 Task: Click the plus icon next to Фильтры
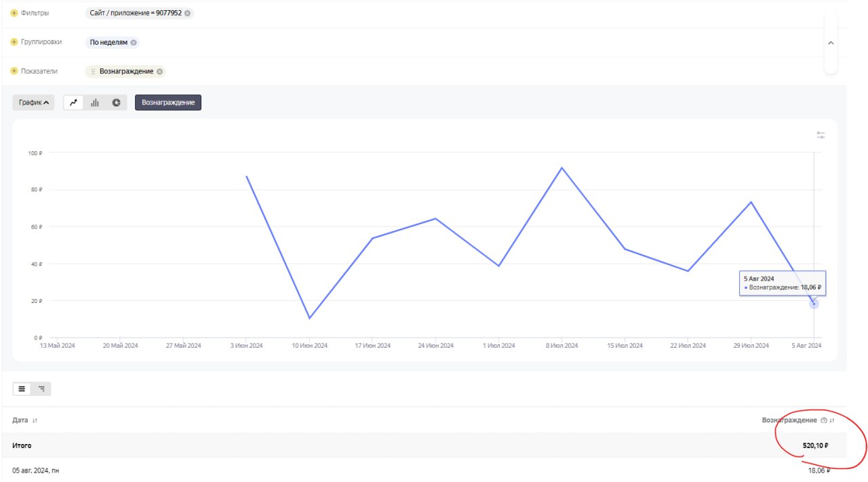pos(14,13)
